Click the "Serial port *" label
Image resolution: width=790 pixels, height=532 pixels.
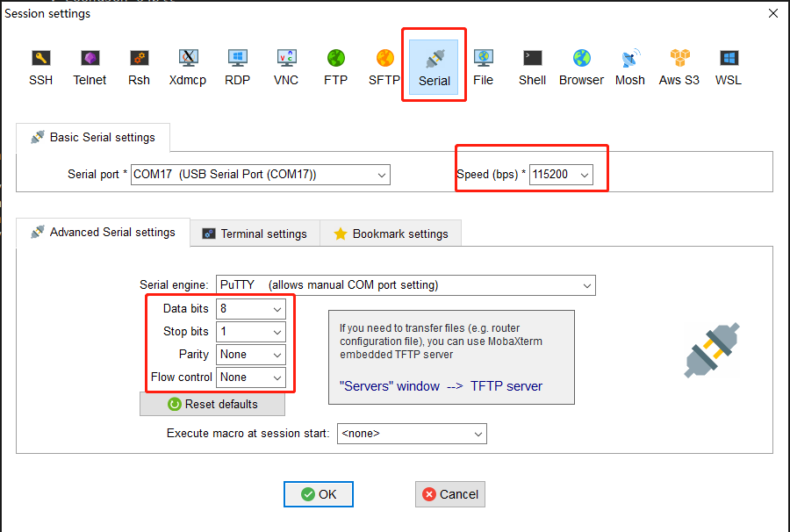(97, 175)
